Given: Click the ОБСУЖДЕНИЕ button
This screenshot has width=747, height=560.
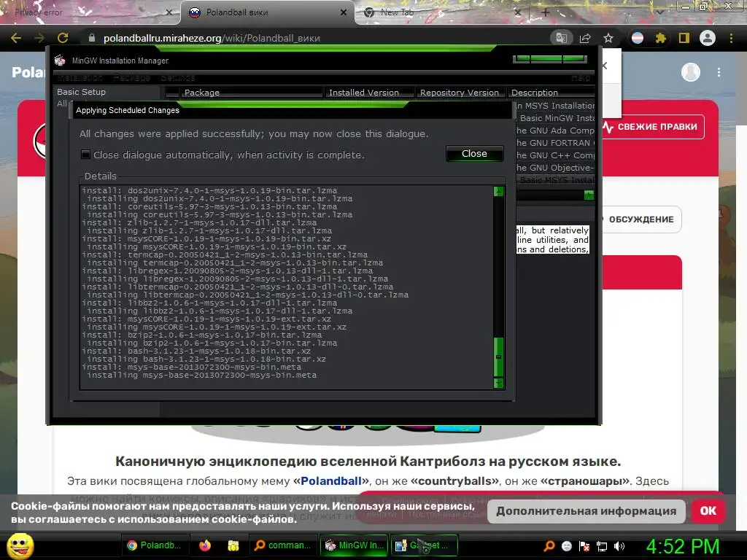Looking at the screenshot, I should 640,219.
